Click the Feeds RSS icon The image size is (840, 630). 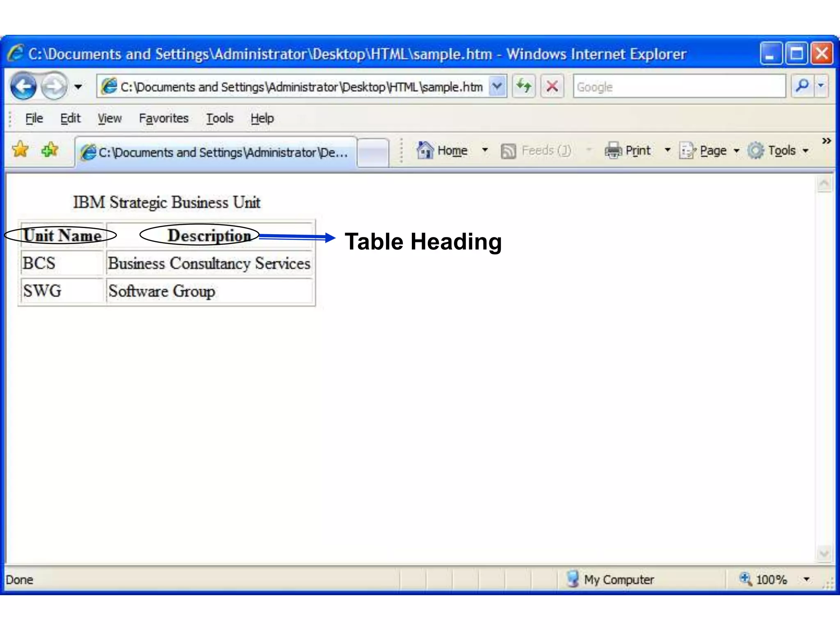(509, 151)
